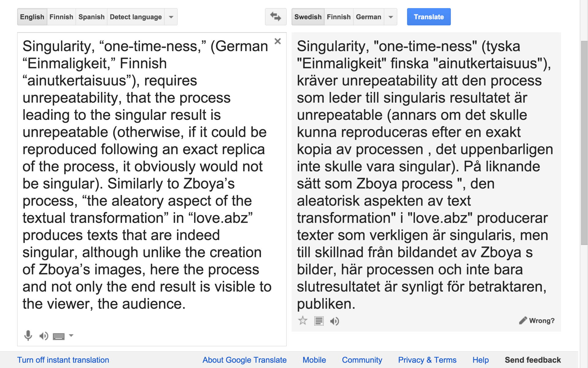Activate microphone voice input
The image size is (588, 368).
click(x=28, y=335)
